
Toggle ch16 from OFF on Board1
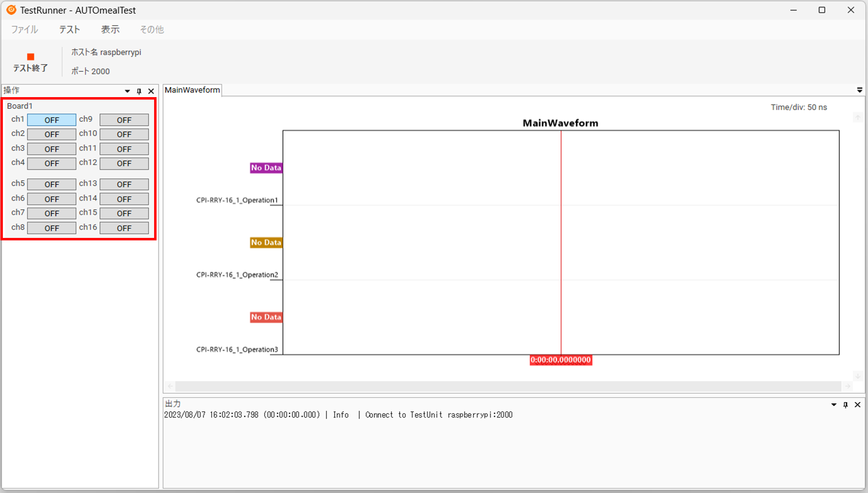124,228
